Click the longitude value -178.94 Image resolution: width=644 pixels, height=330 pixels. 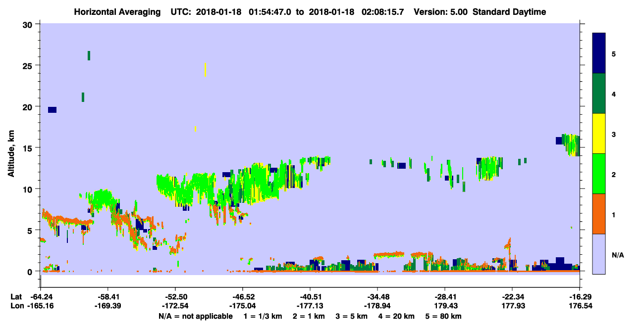[x=377, y=306]
